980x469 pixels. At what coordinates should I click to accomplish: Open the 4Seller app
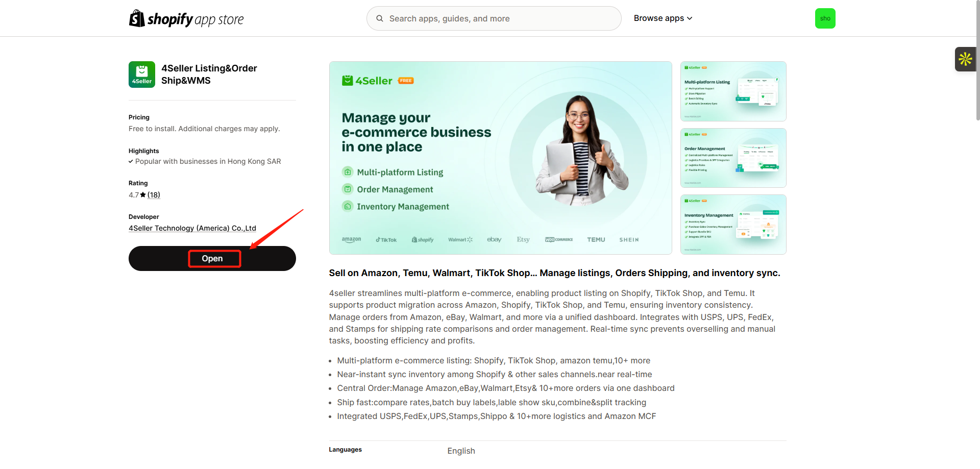(212, 259)
